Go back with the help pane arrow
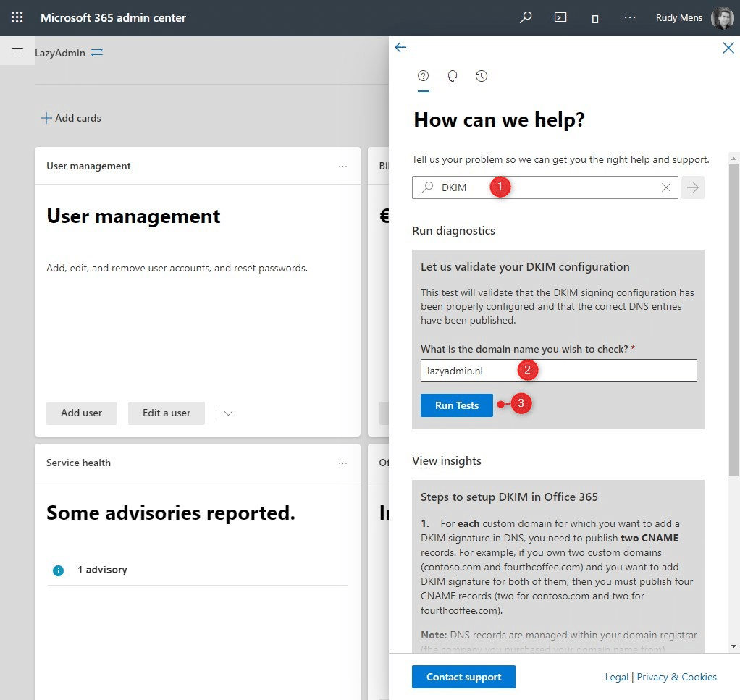 coord(400,47)
